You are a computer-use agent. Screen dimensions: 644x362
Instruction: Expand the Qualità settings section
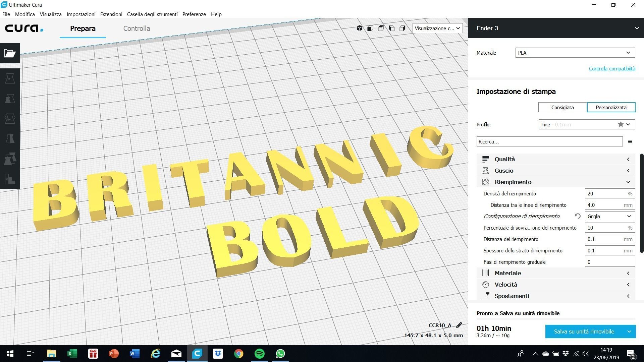point(556,159)
